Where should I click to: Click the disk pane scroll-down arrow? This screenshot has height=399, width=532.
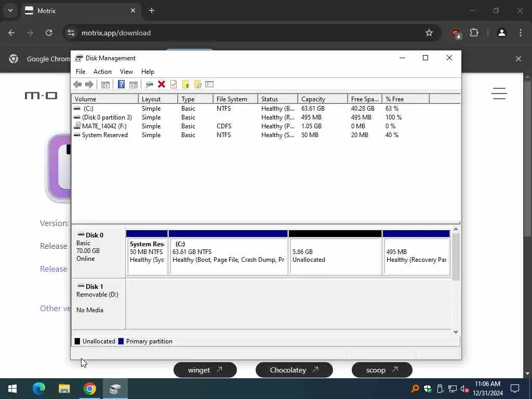click(x=456, y=332)
